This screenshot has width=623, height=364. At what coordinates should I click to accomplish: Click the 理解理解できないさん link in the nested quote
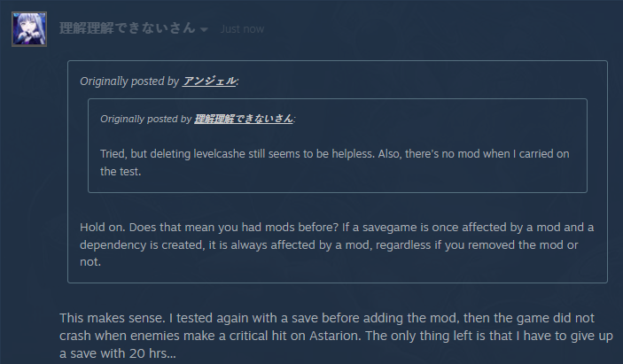coord(244,118)
